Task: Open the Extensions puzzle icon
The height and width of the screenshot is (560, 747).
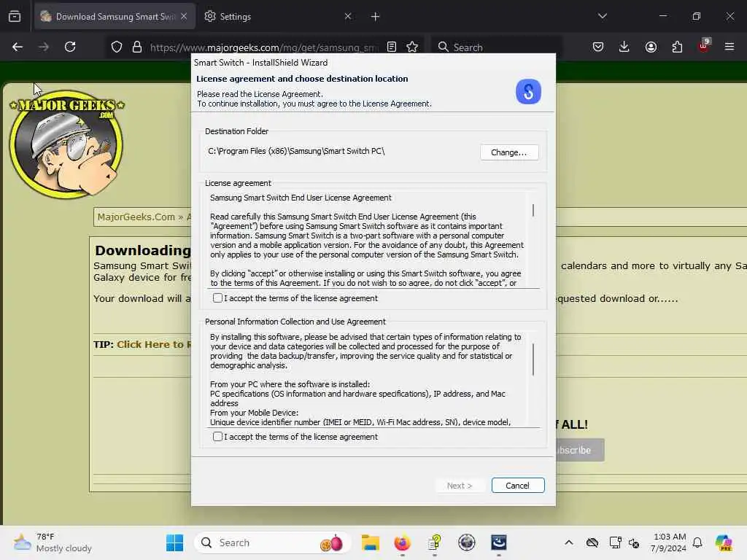Action: (x=677, y=47)
